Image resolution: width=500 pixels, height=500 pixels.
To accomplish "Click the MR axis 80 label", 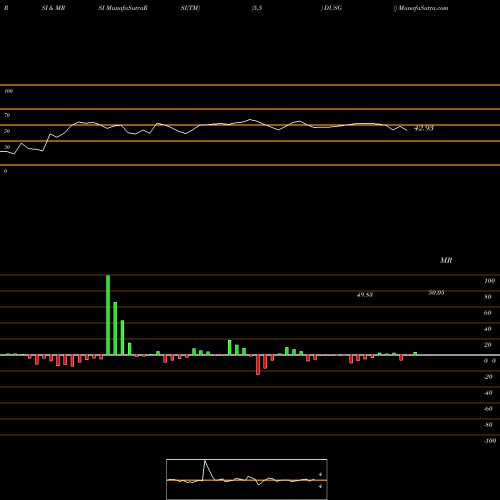I will click(x=488, y=297).
